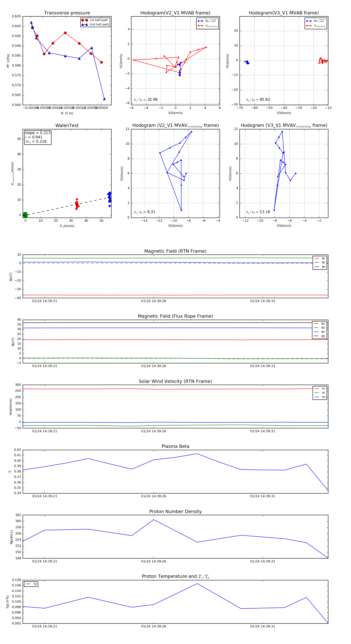Click the 'Plasma Beta' panel title
Viewport: 351px width, 644px height.
175,446
